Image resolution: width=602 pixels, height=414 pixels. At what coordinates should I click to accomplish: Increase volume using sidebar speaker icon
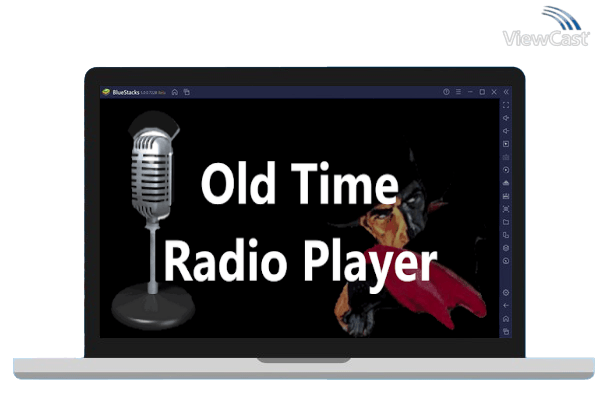pyautogui.click(x=506, y=118)
